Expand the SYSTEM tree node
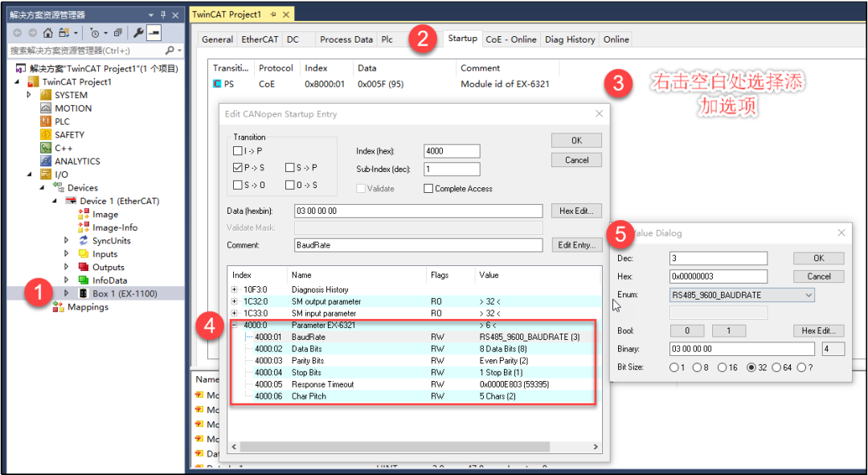The height and width of the screenshot is (475, 868). (x=30, y=95)
